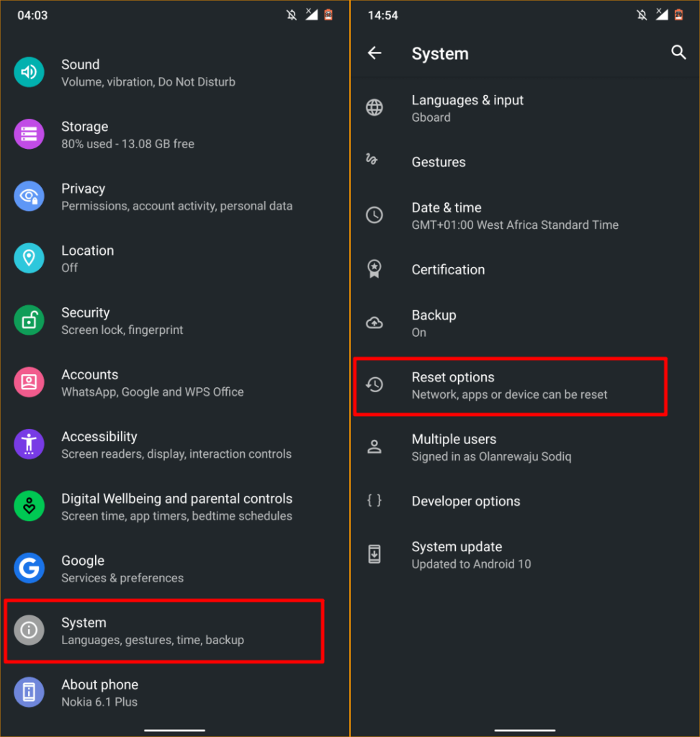The height and width of the screenshot is (737, 700).
Task: Check System update status
Action: click(x=471, y=555)
